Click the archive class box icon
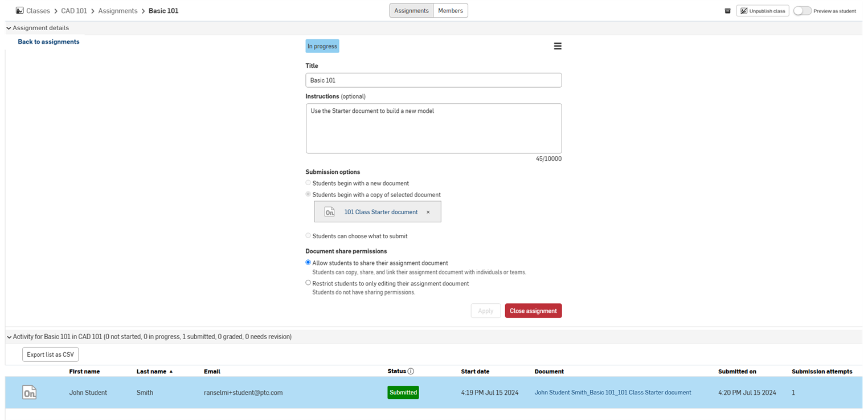 (727, 11)
